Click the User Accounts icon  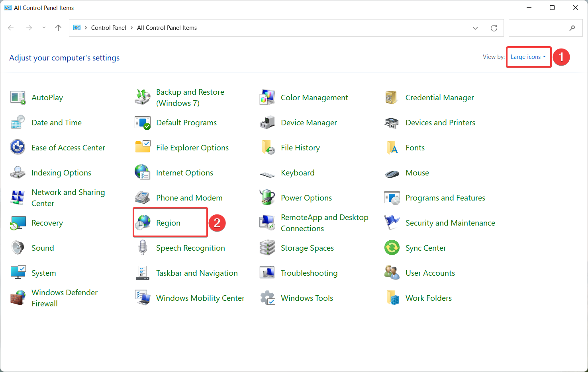click(392, 273)
